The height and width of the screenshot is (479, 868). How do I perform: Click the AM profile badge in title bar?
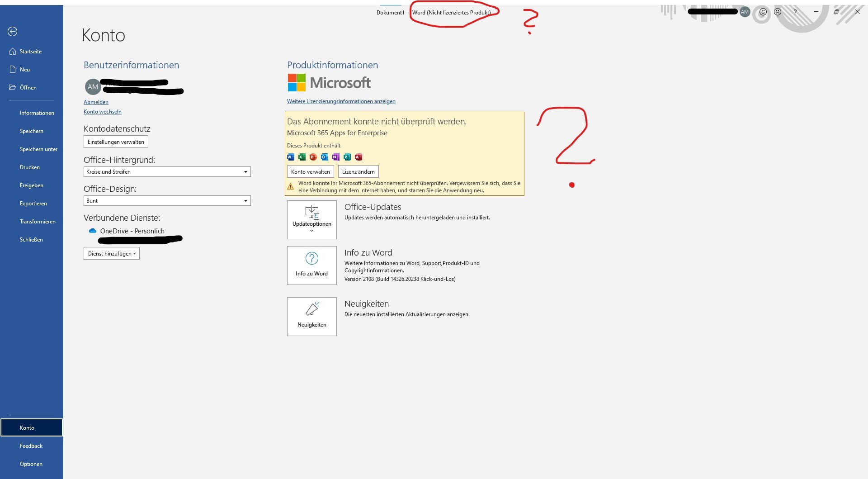coord(745,12)
